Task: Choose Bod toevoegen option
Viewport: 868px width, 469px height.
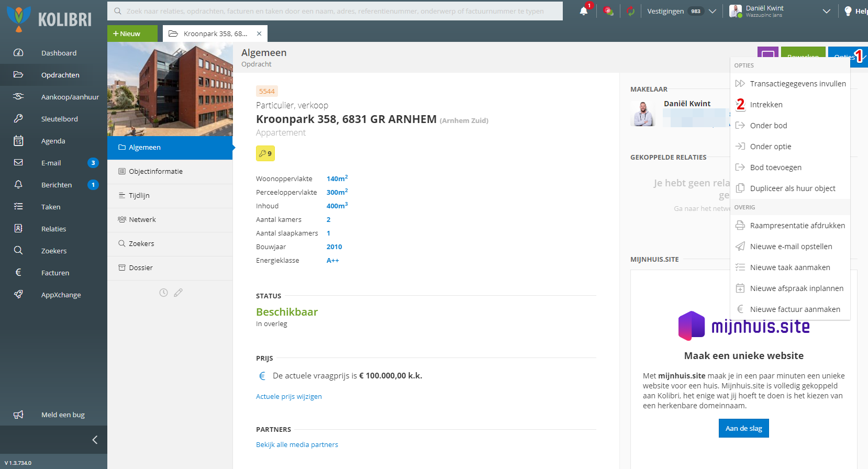Action: coord(791,167)
